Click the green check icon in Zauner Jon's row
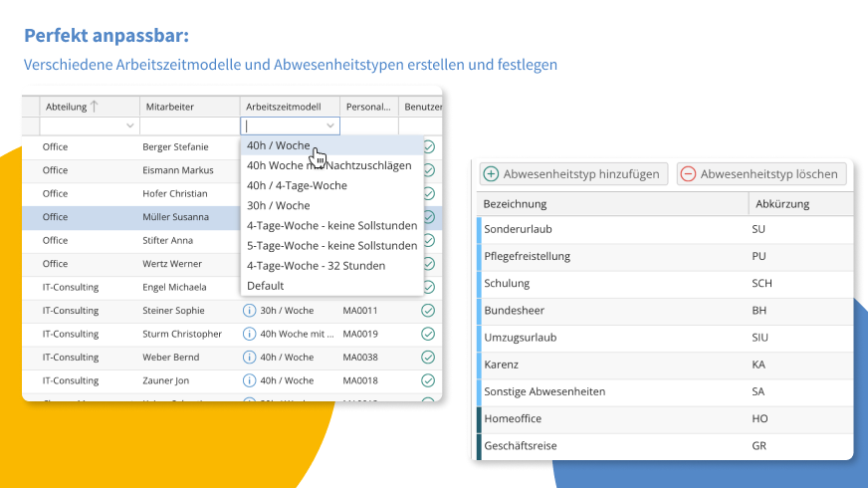 coord(428,380)
